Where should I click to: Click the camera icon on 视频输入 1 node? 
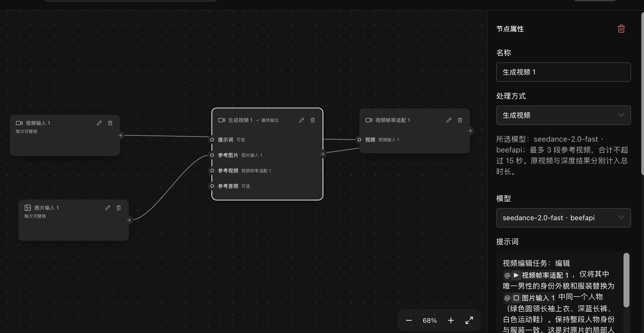[19, 123]
